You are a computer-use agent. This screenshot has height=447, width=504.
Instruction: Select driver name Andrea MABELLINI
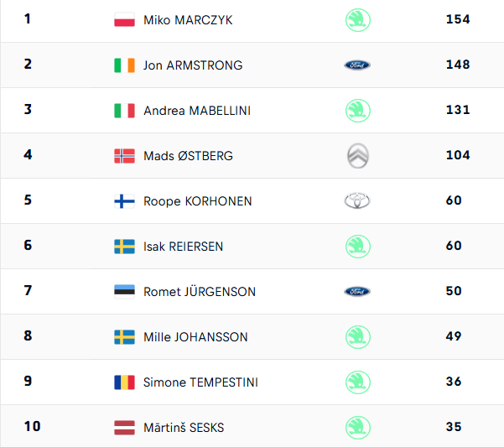197,111
